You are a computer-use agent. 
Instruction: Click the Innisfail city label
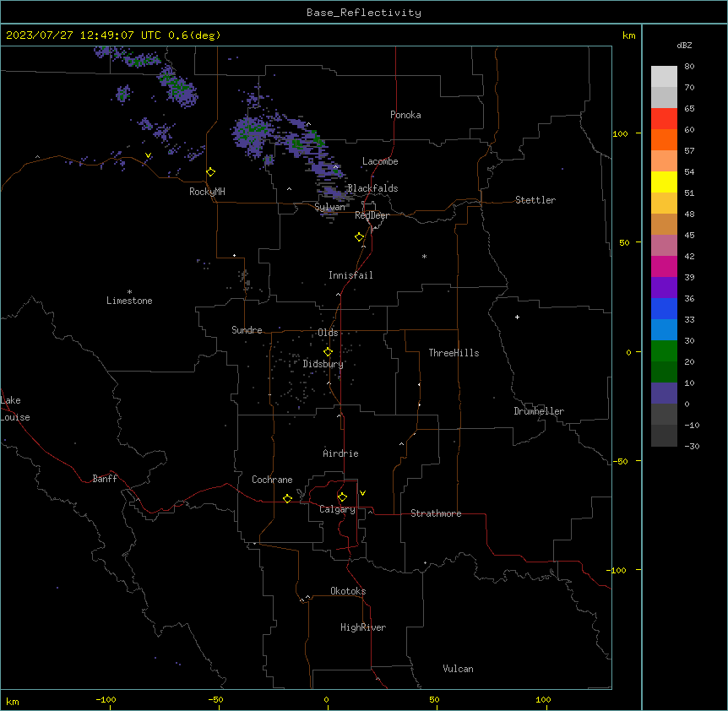point(350,275)
